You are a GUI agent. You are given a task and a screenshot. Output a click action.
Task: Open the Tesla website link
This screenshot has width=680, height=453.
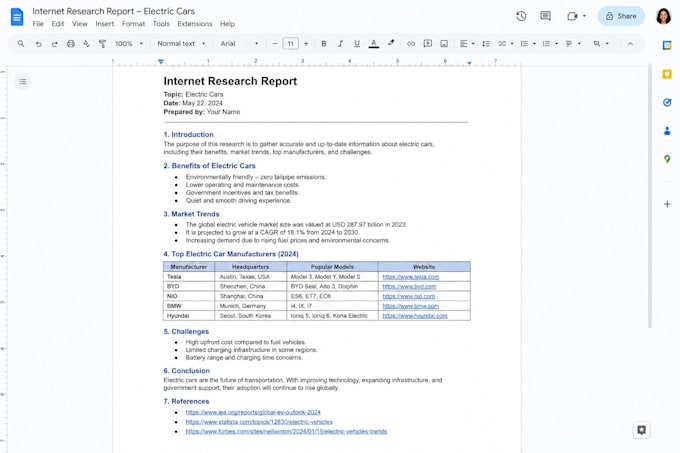410,277
